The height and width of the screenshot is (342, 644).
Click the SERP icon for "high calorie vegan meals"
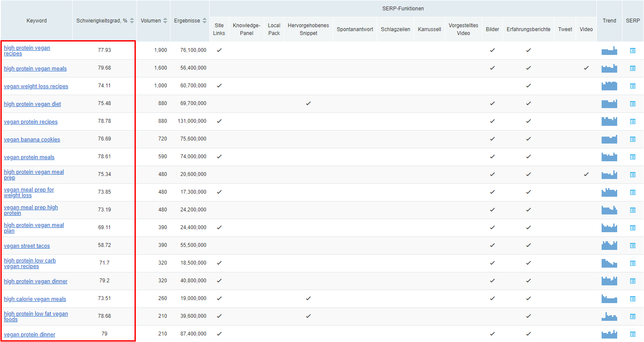click(633, 298)
